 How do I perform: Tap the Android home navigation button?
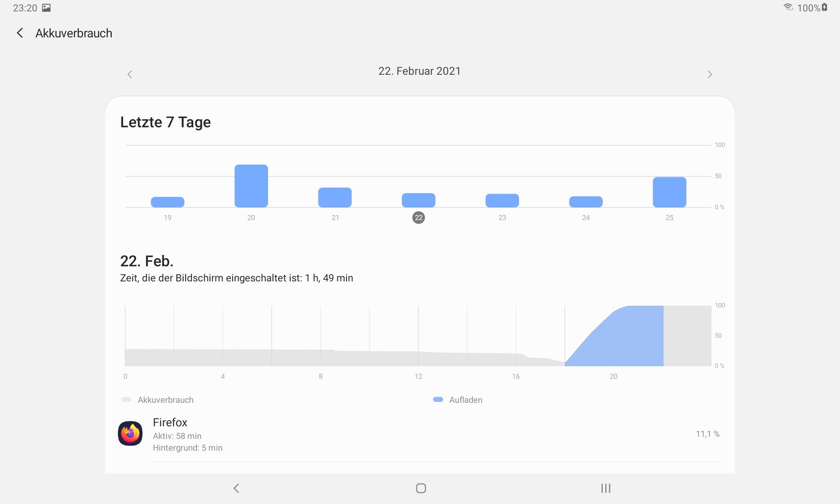coord(421,488)
